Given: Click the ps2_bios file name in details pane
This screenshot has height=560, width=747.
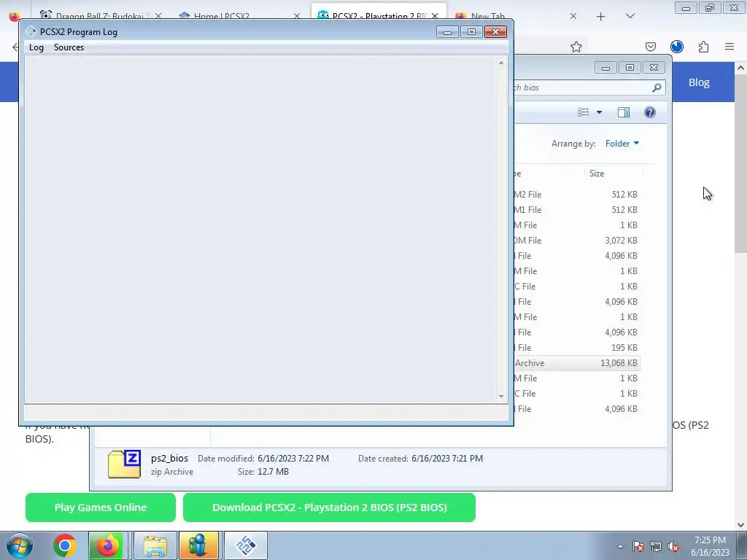Looking at the screenshot, I should (x=169, y=458).
